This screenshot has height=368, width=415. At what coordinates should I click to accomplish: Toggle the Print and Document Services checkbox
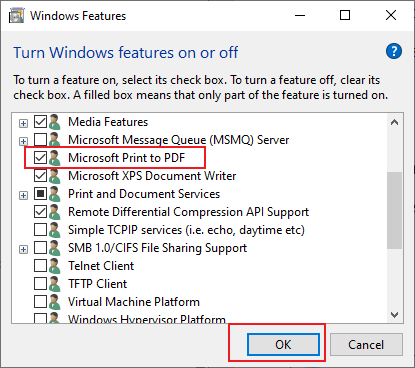coord(40,194)
